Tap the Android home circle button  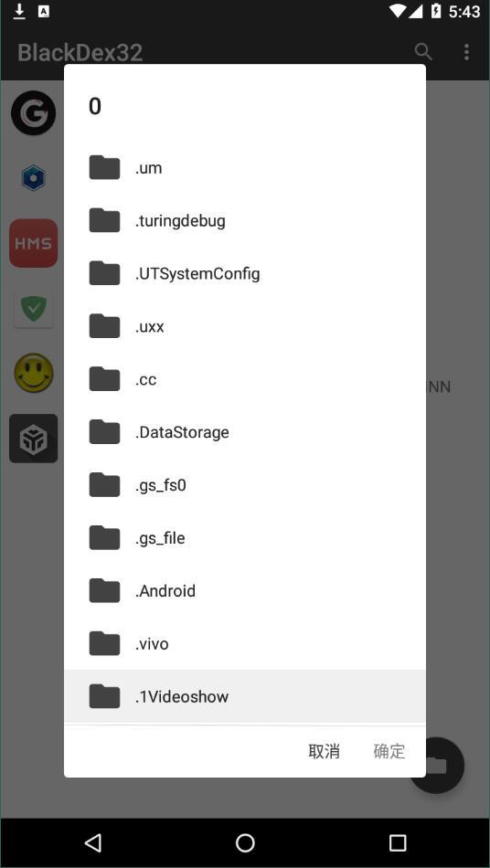tap(245, 842)
